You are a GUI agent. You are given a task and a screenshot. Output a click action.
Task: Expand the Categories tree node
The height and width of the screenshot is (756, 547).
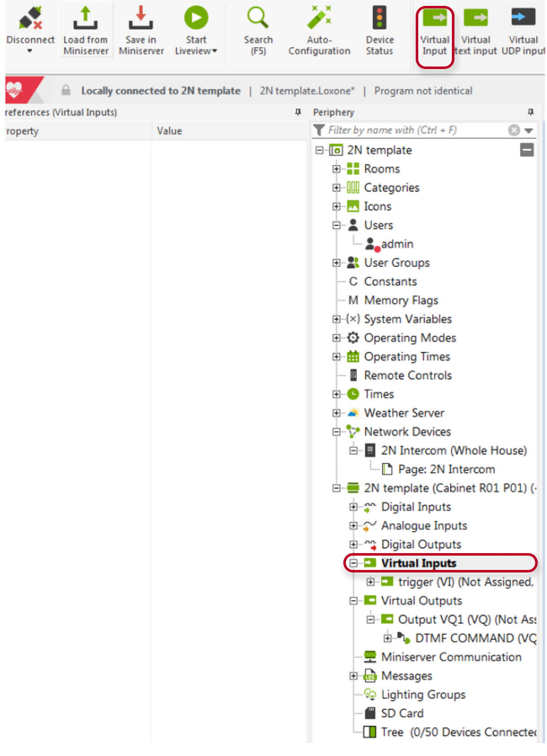pos(336,188)
